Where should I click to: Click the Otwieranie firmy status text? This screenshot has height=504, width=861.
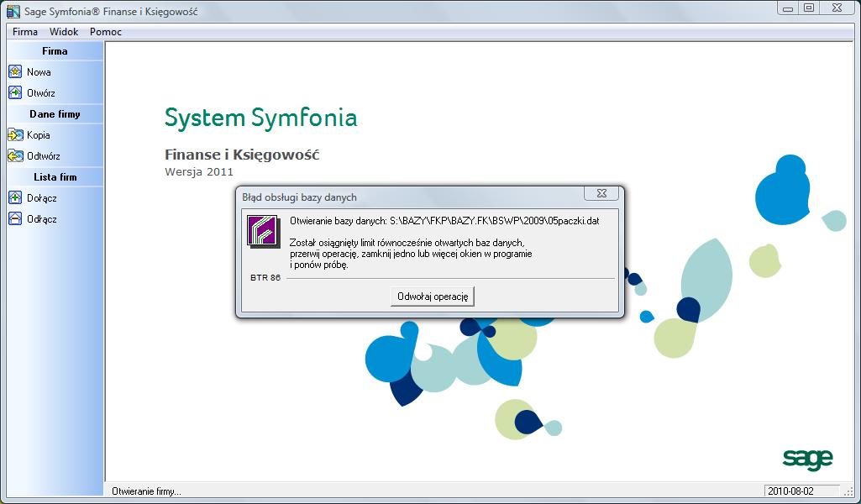pos(146,491)
